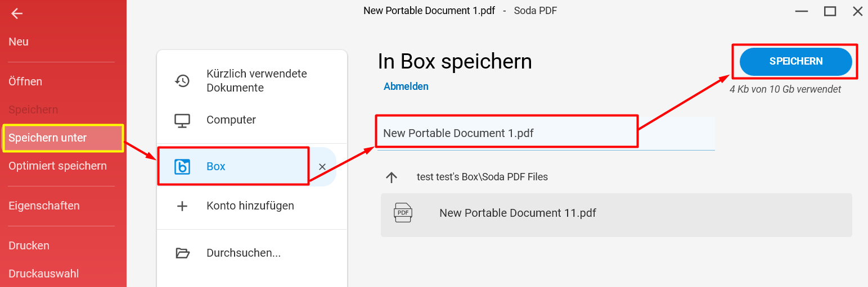Viewport: 868px width, 287px height.
Task: Click the Konto hinzufügen label
Action: click(x=250, y=206)
